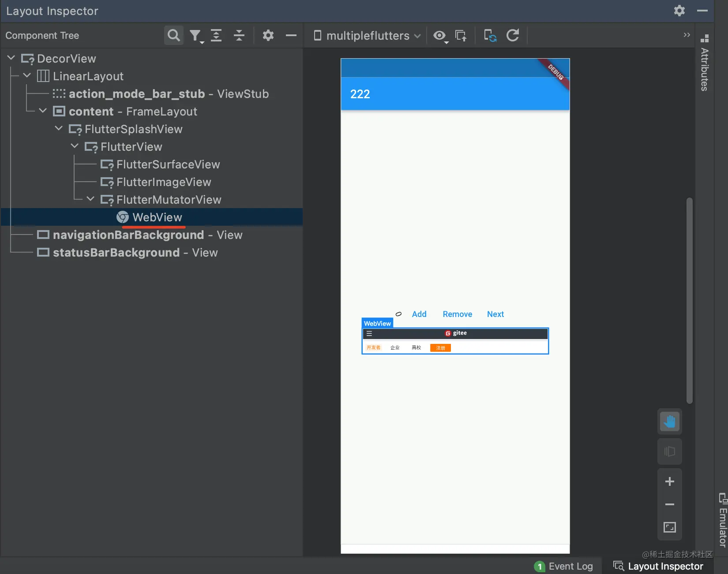The width and height of the screenshot is (728, 574).
Task: Open the Event Log tab
Action: tap(563, 566)
